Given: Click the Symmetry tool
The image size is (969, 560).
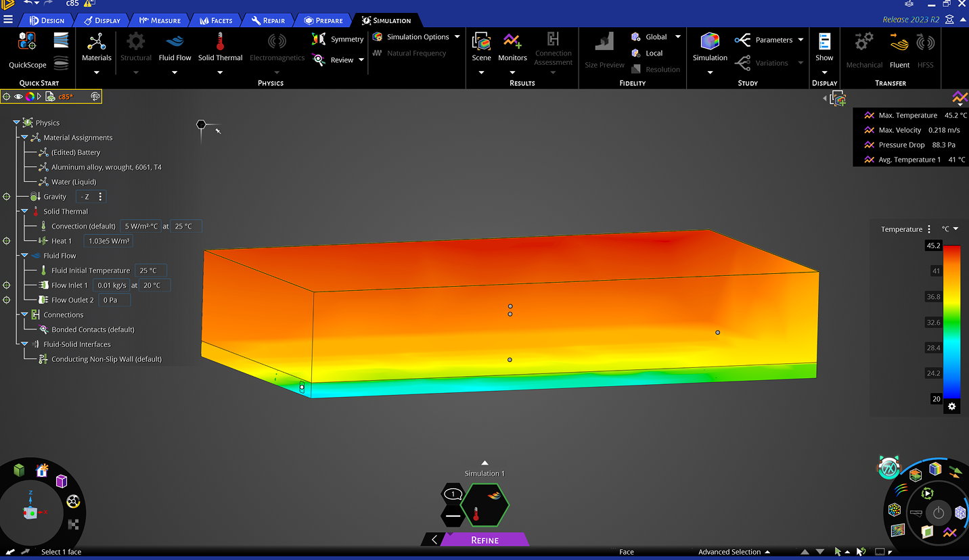Looking at the screenshot, I should (x=338, y=39).
